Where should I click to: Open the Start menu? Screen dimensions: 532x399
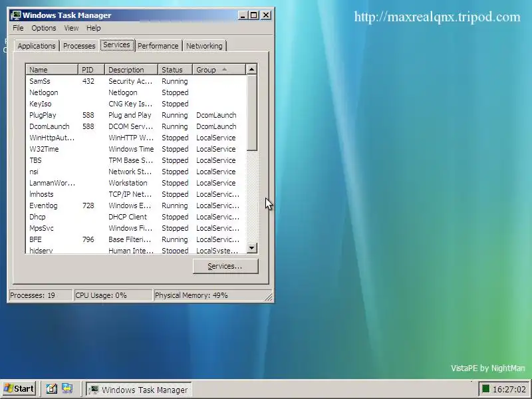tap(19, 389)
